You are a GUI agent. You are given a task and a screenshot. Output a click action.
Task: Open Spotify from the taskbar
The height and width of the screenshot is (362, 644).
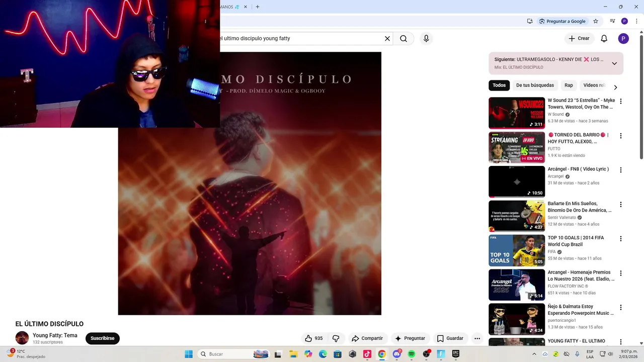(x=412, y=354)
